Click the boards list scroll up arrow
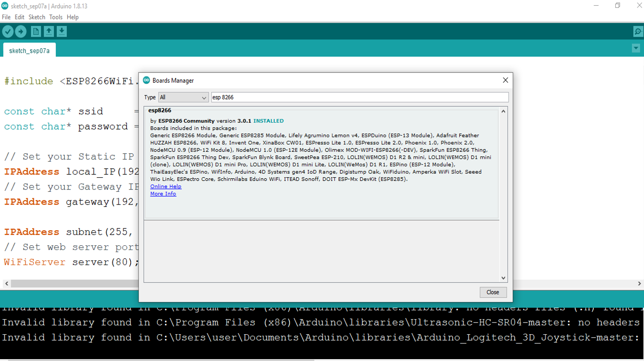Screen dimensions: 644x361 pos(503,111)
